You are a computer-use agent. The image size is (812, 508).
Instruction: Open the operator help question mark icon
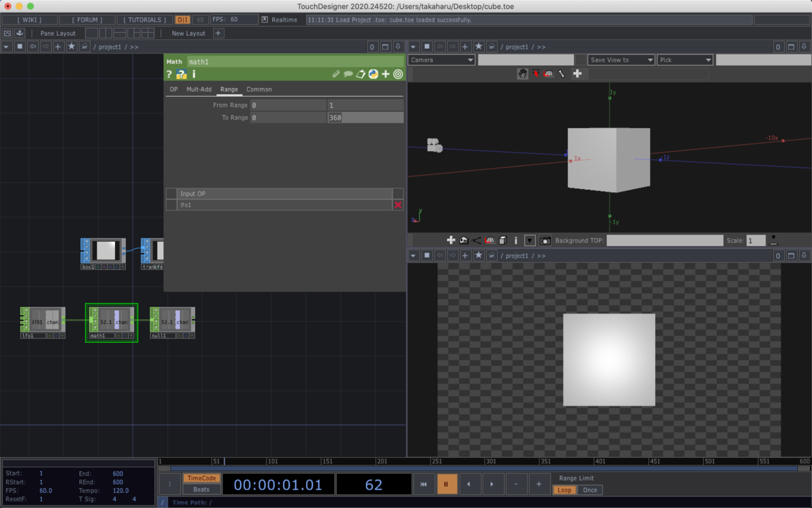(x=169, y=75)
